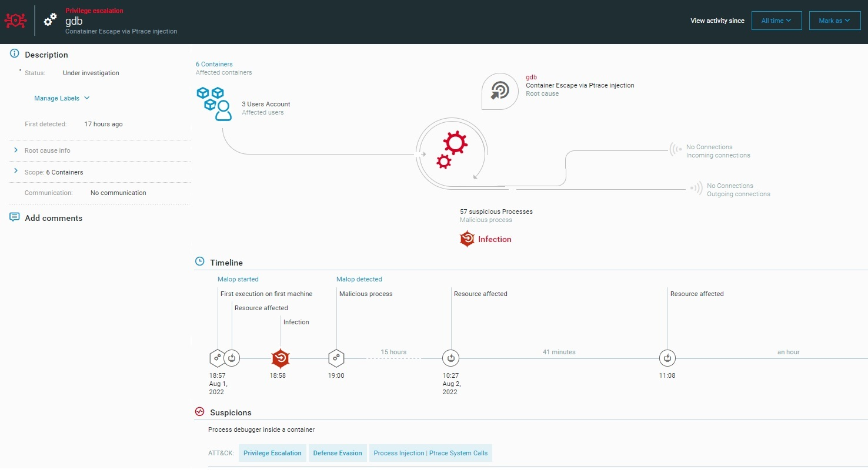The height and width of the screenshot is (470, 868).
Task: Select the Defense Evasion ATT&CK tag
Action: pyautogui.click(x=338, y=453)
